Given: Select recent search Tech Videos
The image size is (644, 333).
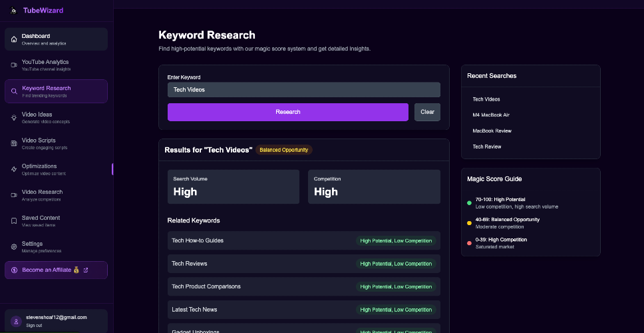Looking at the screenshot, I should pyautogui.click(x=486, y=99).
